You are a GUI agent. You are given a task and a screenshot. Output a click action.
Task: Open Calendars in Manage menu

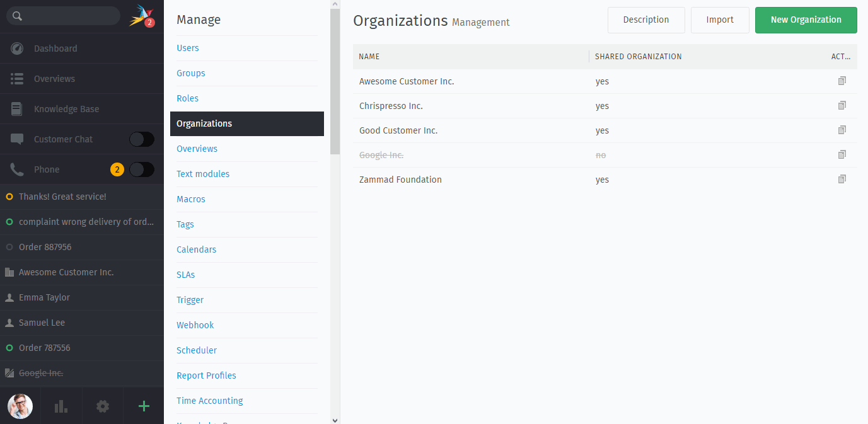click(197, 249)
